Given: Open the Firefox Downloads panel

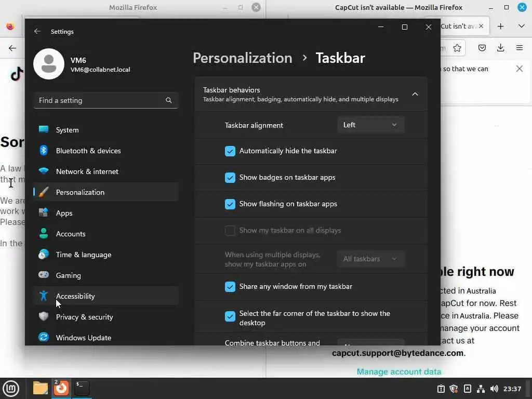Looking at the screenshot, I should pos(500,48).
